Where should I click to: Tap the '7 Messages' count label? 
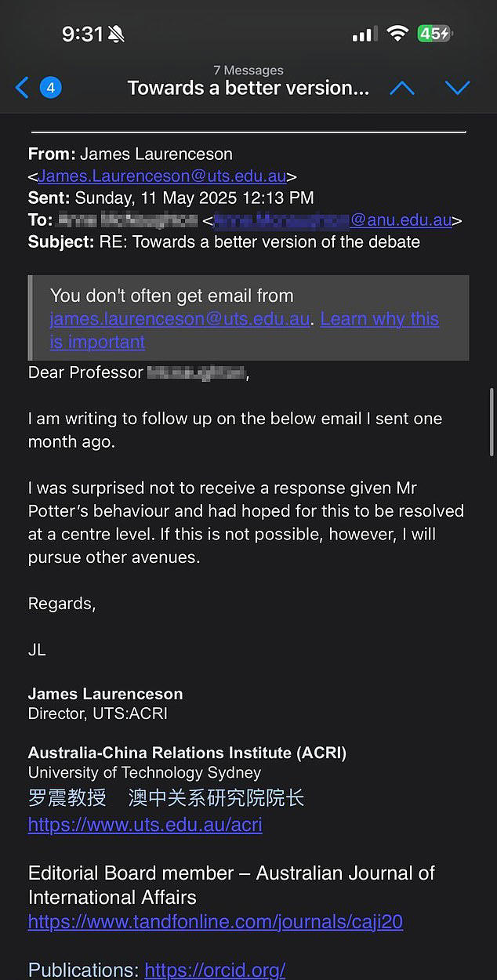click(248, 71)
